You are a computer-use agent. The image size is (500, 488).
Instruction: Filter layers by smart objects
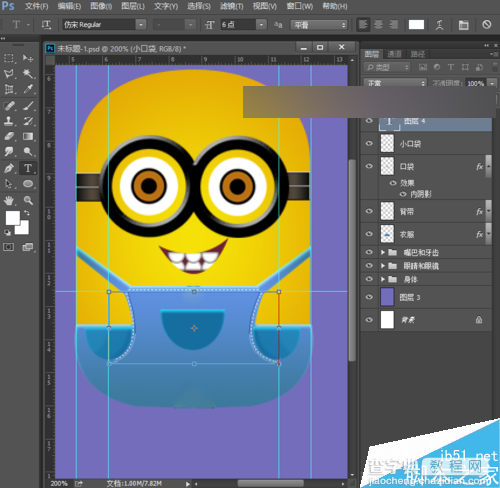pyautogui.click(x=479, y=67)
